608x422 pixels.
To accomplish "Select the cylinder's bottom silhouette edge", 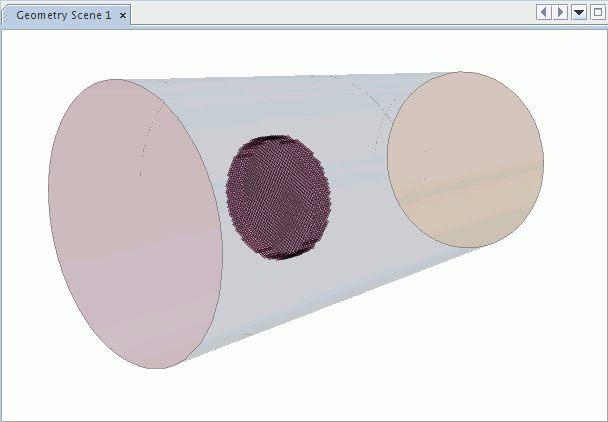I will tap(340, 302).
